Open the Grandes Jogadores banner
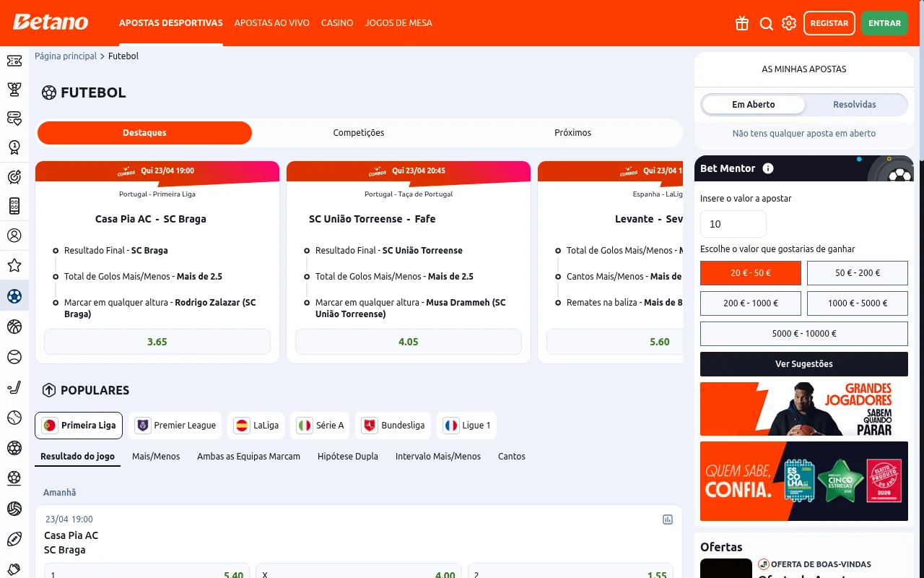Viewport: 924px width, 578px height. coord(804,409)
